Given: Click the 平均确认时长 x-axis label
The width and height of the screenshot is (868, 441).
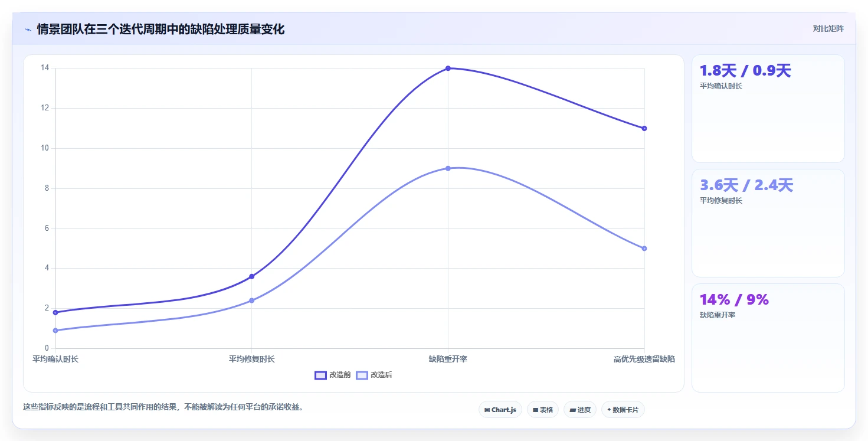Looking at the screenshot, I should pyautogui.click(x=55, y=359).
